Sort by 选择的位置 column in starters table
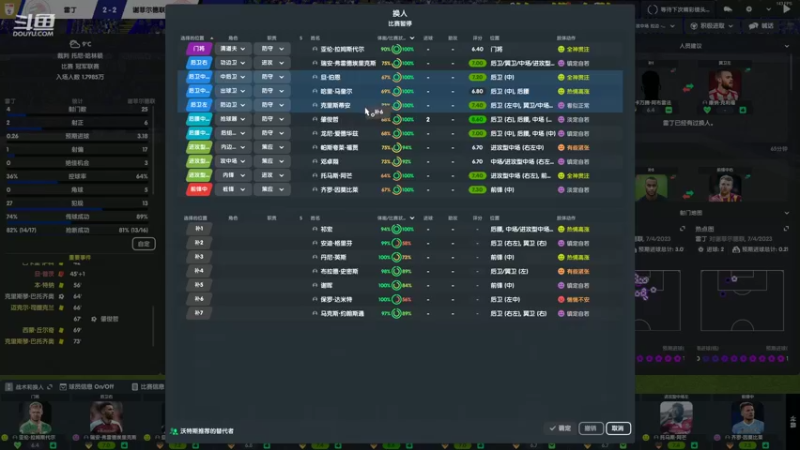Screen dimensions: 800x450 pos(197,38)
